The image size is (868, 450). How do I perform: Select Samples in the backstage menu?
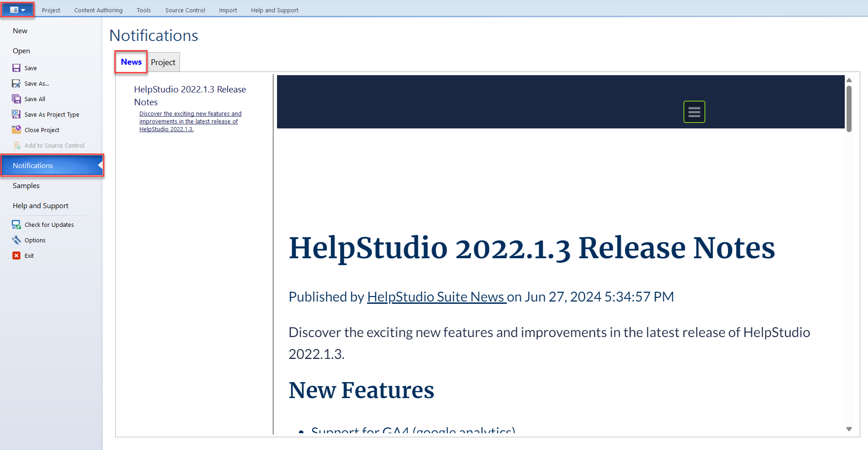(51, 186)
